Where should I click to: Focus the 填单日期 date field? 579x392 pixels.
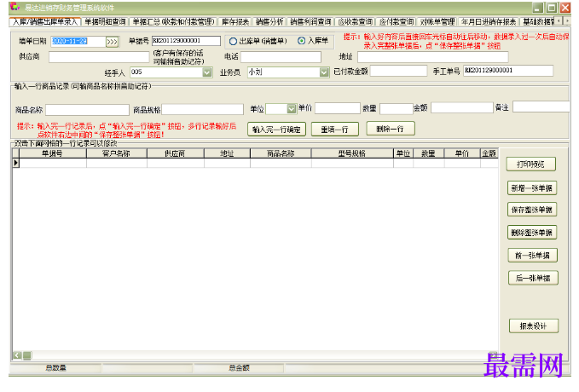78,42
